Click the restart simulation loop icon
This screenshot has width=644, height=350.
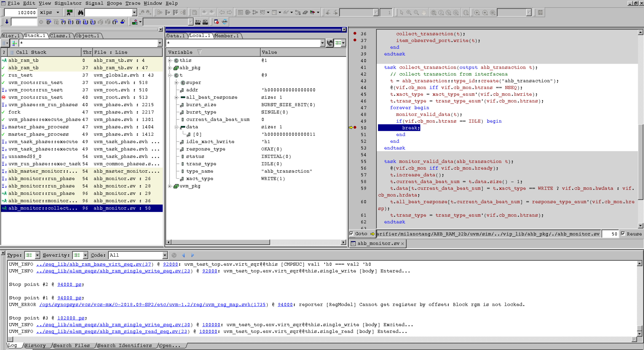click(x=123, y=22)
